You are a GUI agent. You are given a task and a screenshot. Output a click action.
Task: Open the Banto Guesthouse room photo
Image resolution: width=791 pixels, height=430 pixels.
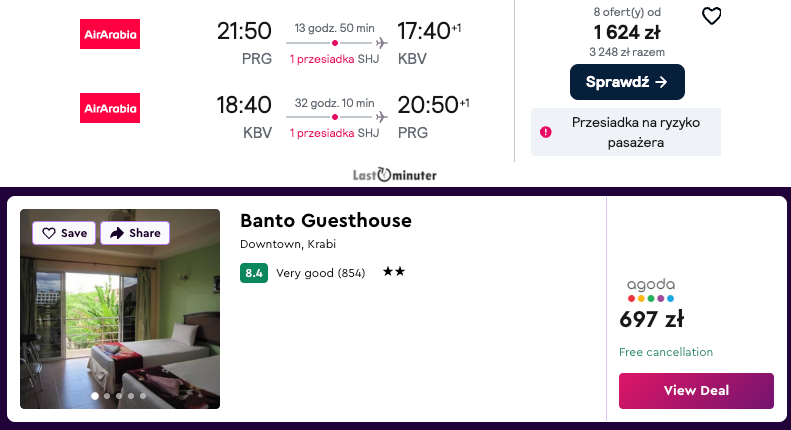(120, 320)
